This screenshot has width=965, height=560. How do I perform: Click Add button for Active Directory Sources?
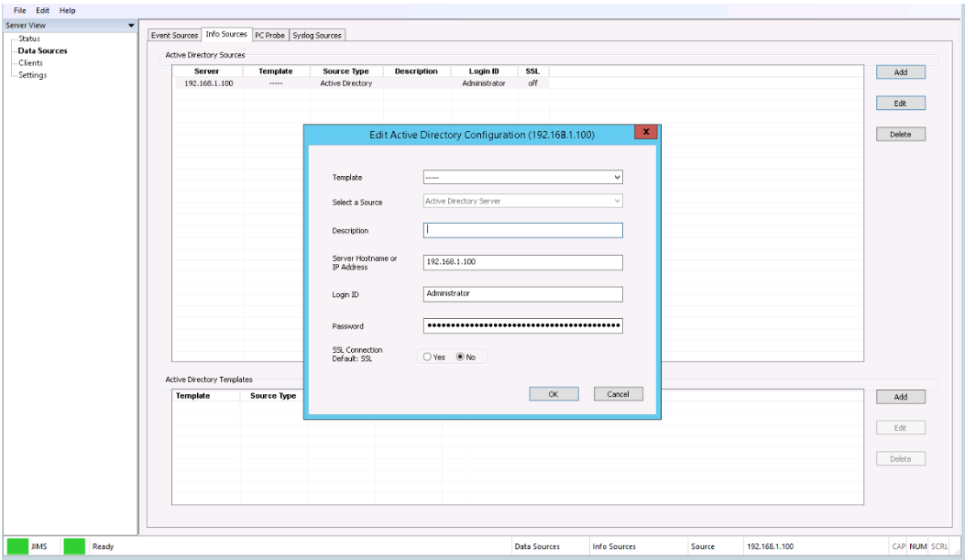pos(900,72)
